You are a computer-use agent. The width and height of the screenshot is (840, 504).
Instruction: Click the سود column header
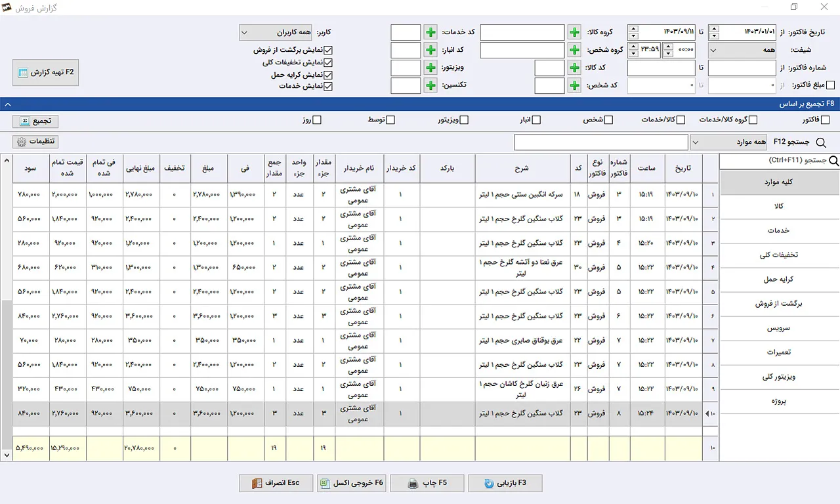pyautogui.click(x=31, y=168)
